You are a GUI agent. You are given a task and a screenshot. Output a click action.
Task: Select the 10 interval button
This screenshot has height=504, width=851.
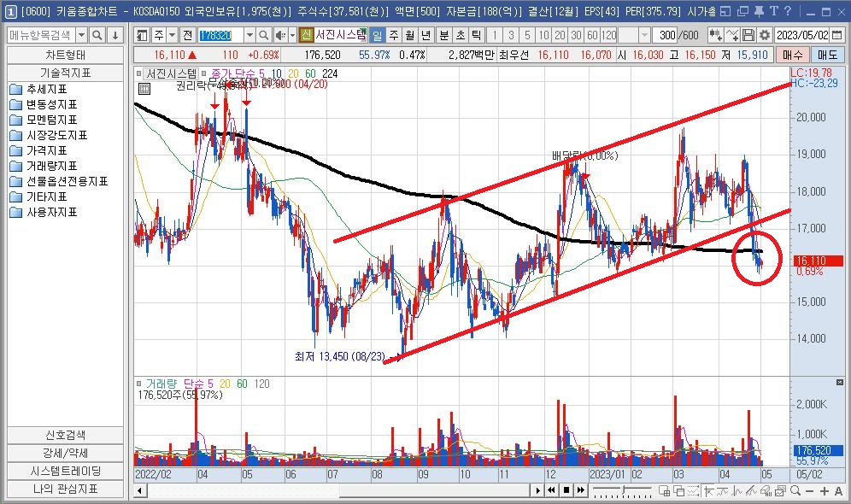click(x=543, y=36)
